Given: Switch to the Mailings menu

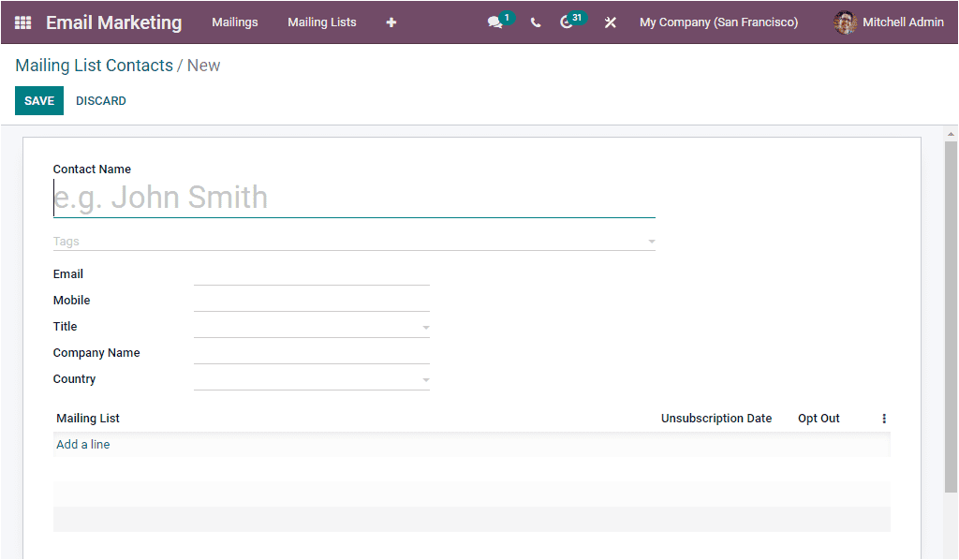Looking at the screenshot, I should (234, 22).
